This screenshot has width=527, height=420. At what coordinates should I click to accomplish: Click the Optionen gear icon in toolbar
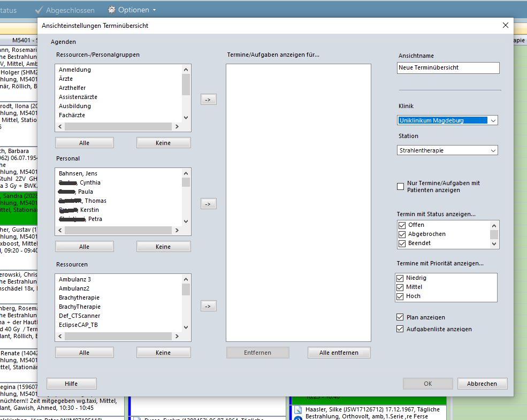pyautogui.click(x=111, y=10)
